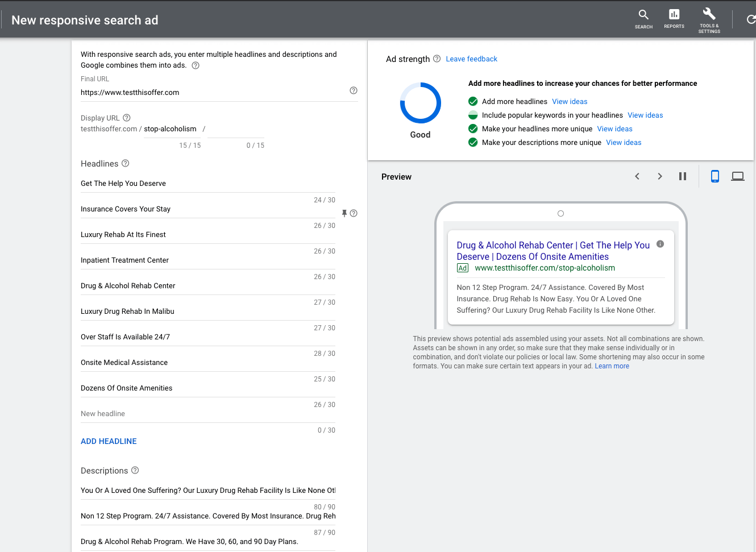
Task: Switch preview to desktop device
Action: pyautogui.click(x=738, y=176)
